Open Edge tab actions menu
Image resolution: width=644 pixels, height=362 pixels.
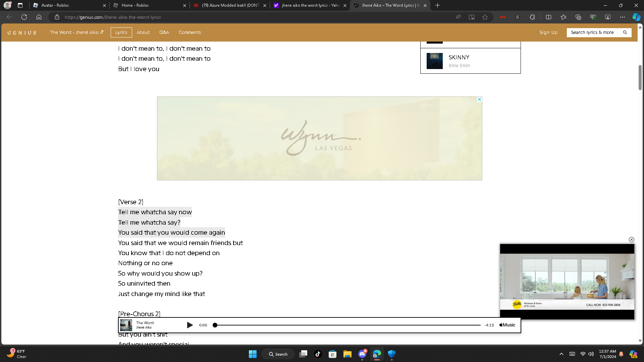tap(20, 5)
